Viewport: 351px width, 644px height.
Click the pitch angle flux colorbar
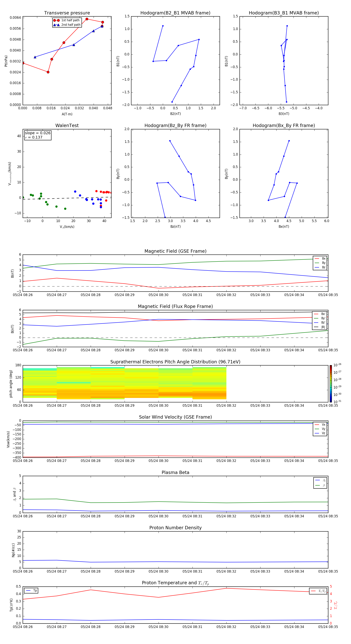[x=331, y=384]
